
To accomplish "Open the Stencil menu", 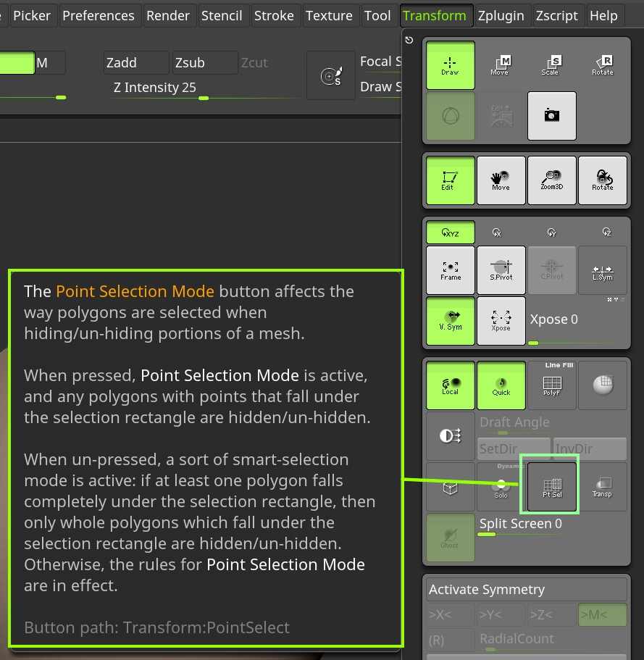I will pyautogui.click(x=222, y=15).
